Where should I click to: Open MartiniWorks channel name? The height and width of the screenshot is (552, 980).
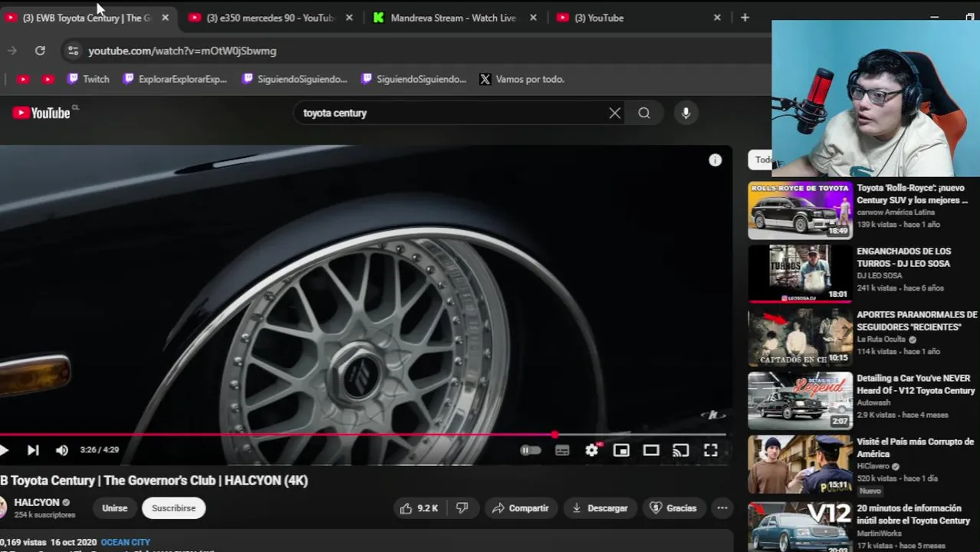coord(880,533)
